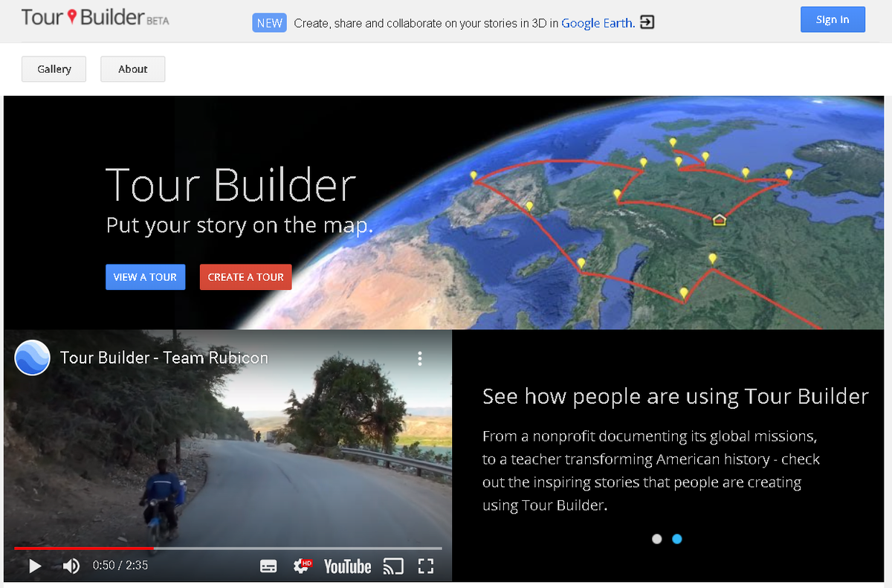
Task: Click the NEW badge in banner
Action: [269, 23]
